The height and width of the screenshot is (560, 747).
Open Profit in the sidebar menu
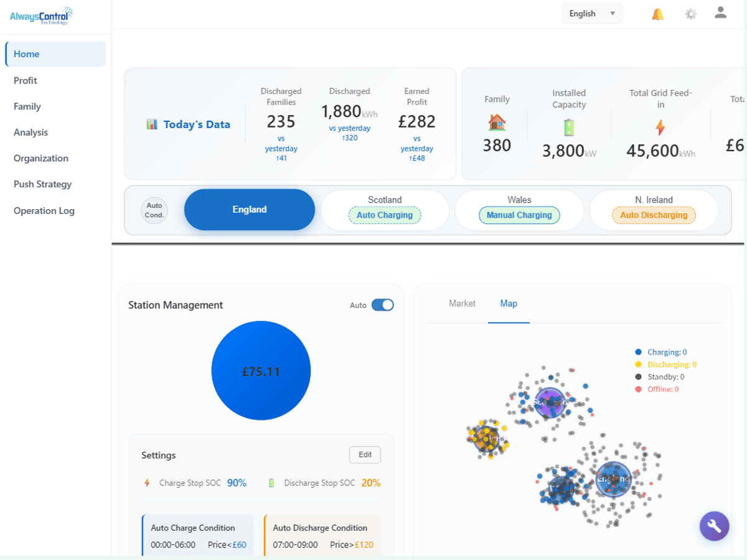coord(26,80)
